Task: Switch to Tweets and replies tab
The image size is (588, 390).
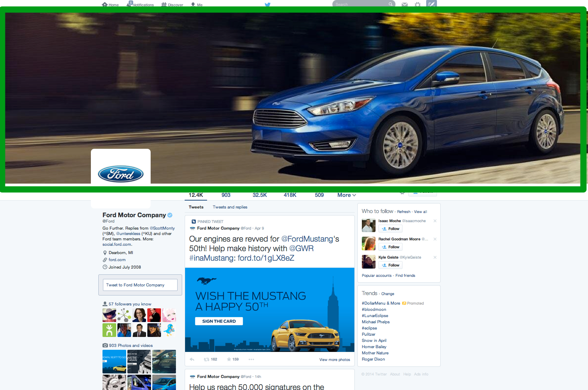Action: coord(230,207)
